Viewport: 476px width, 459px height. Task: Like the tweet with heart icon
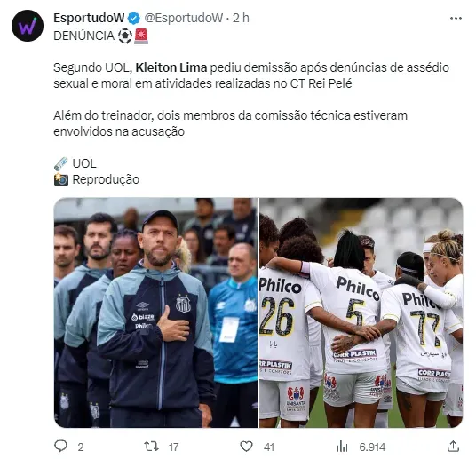point(246,447)
